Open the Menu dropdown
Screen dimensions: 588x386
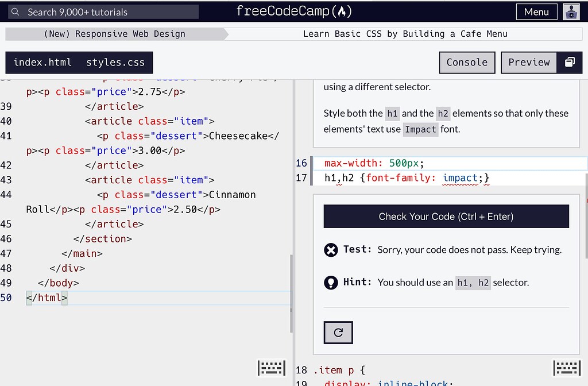[x=536, y=11]
